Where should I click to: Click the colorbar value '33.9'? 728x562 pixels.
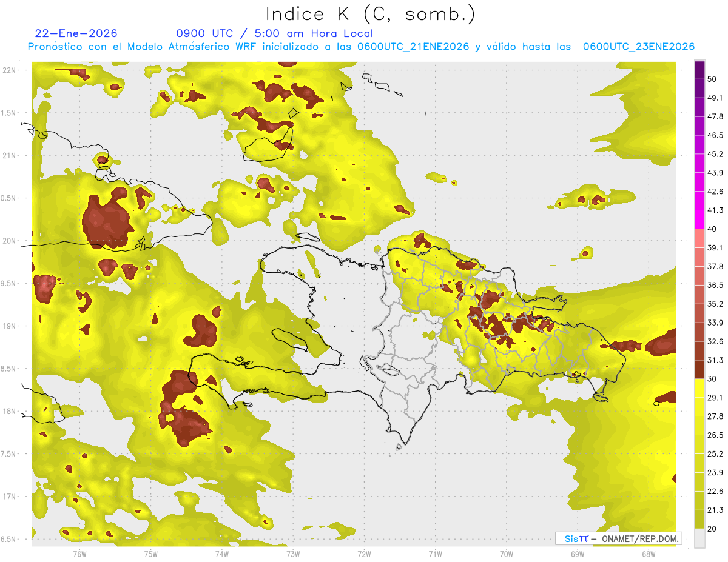[715, 323]
